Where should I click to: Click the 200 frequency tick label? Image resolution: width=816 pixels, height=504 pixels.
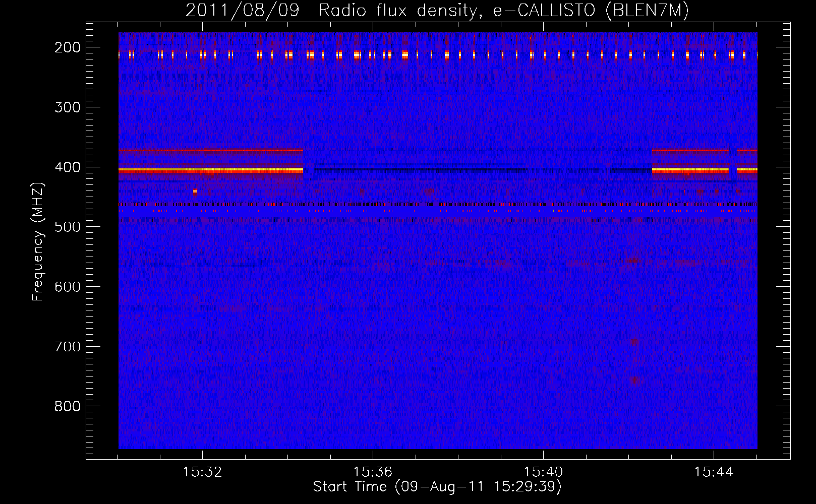[x=68, y=47]
